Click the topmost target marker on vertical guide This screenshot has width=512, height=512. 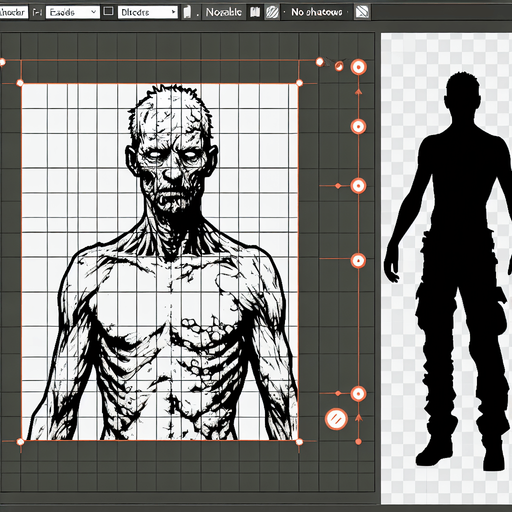[x=359, y=67]
